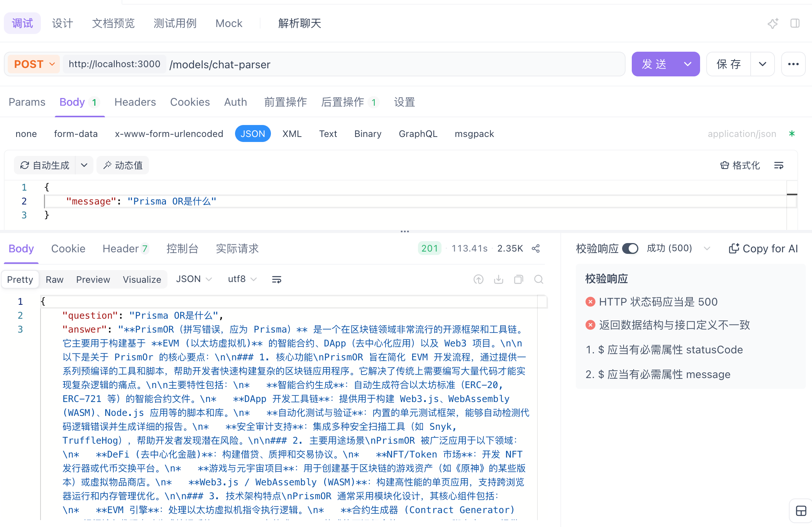Open the Params tab
The image size is (812, 527).
(27, 102)
